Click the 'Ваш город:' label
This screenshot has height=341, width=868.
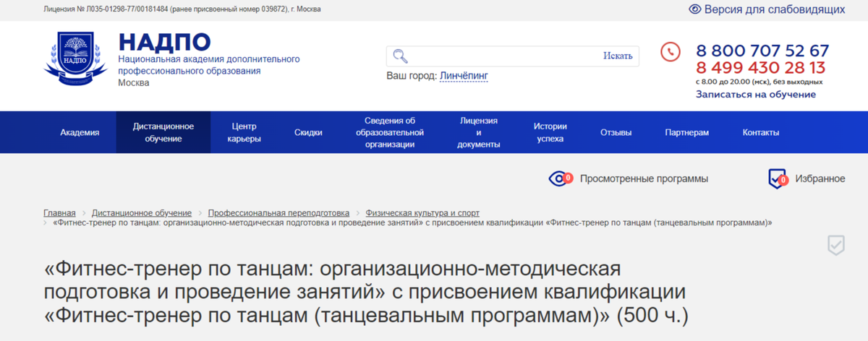coord(412,75)
